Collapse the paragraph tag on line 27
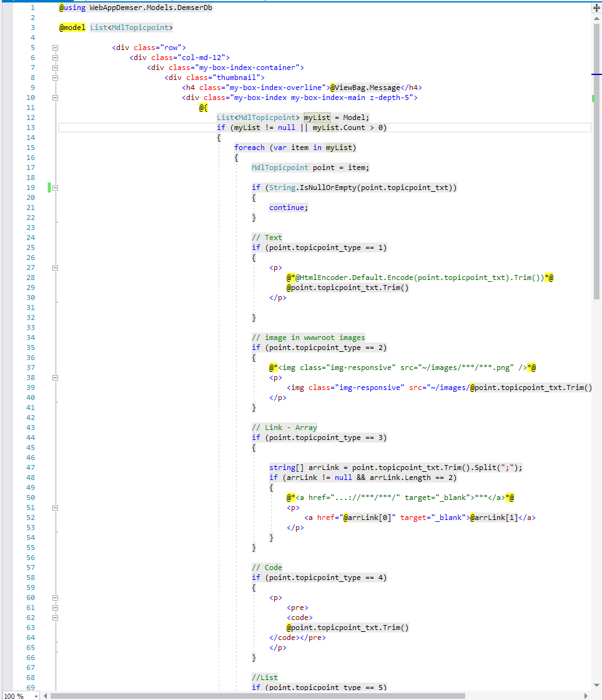 pos(56,268)
